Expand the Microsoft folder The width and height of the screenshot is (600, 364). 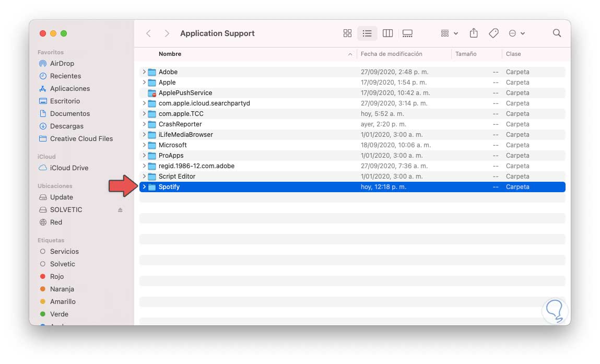click(x=144, y=145)
